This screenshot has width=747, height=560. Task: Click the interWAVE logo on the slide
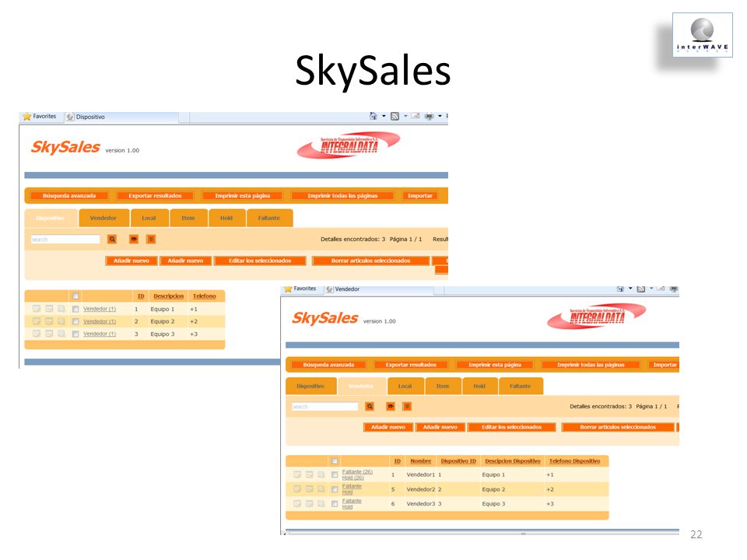coord(702,35)
